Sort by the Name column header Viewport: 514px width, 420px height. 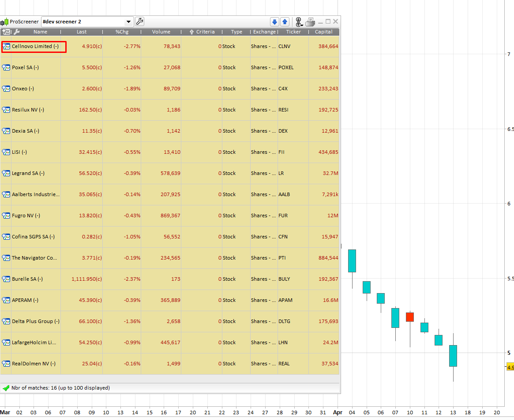(40, 32)
